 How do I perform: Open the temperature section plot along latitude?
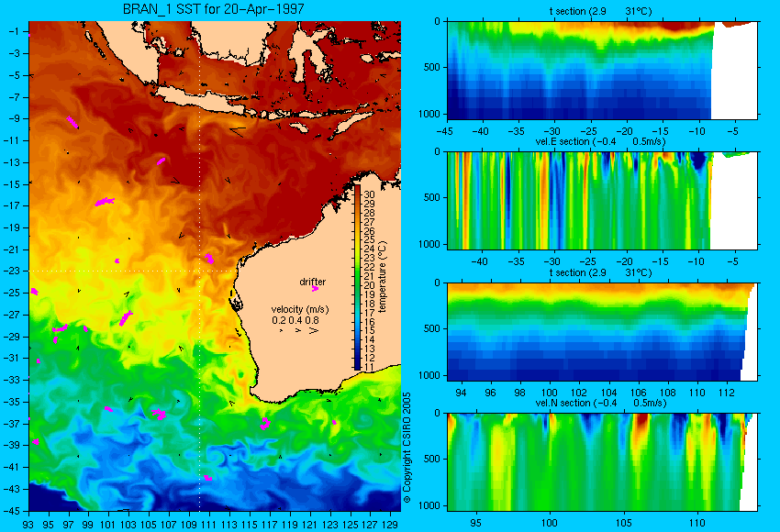(602, 70)
